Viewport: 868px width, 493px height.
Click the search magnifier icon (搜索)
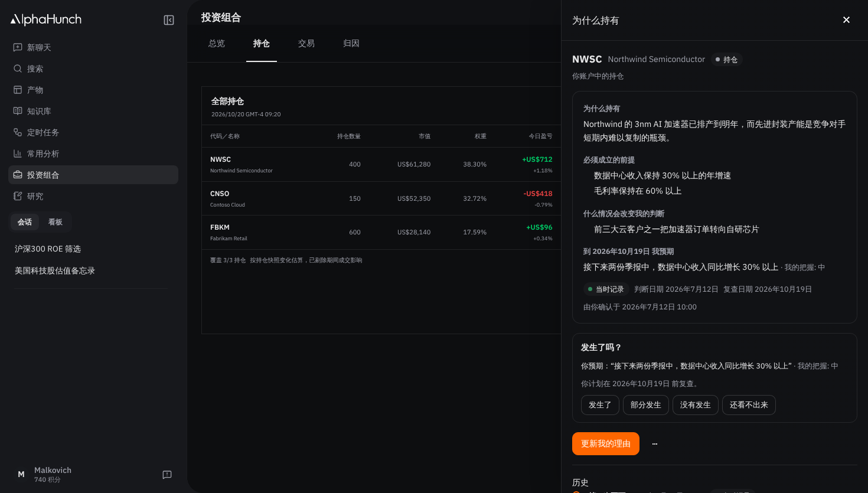coord(18,68)
